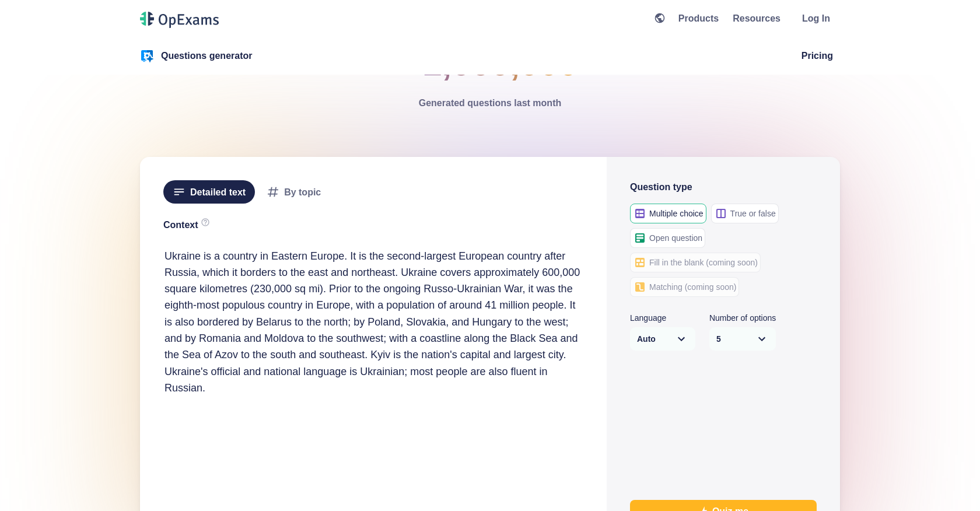Screen dimensions: 980x511
Task: Open the language globe selector
Action: click(x=659, y=18)
